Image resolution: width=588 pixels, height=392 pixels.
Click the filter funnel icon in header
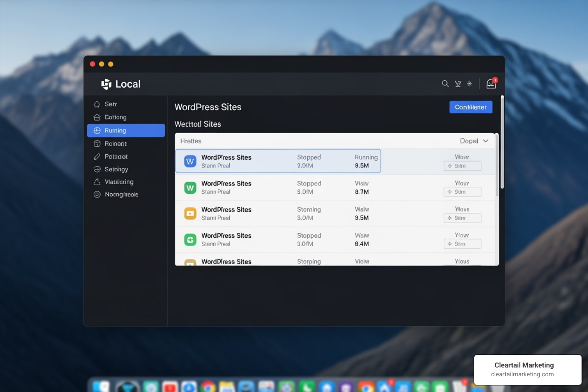coord(458,84)
